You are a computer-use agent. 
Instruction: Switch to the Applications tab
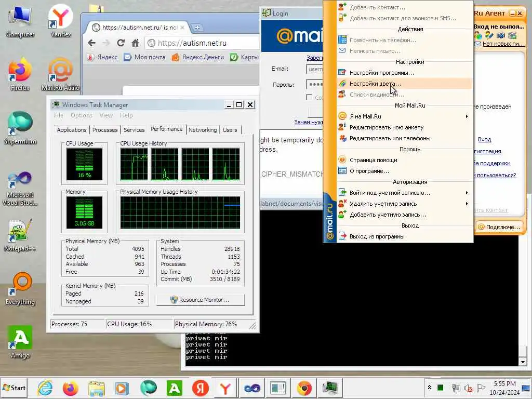tap(72, 130)
